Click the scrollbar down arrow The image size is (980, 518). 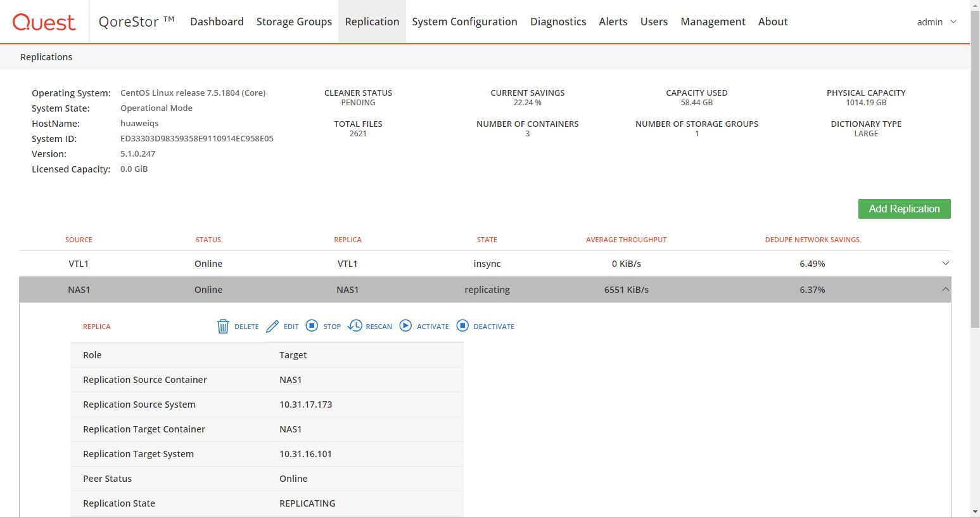click(975, 512)
